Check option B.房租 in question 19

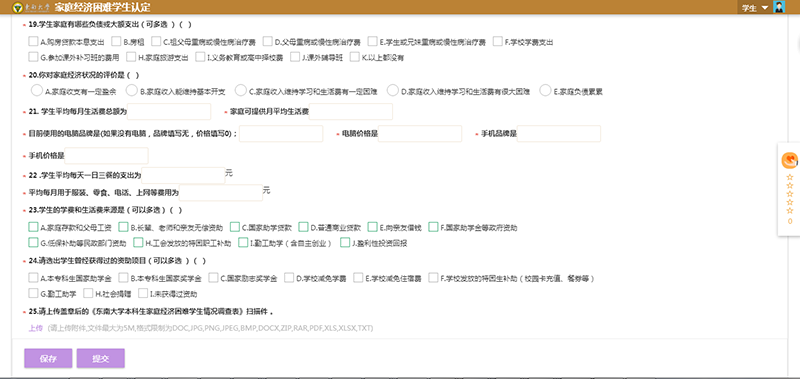pyautogui.click(x=116, y=41)
